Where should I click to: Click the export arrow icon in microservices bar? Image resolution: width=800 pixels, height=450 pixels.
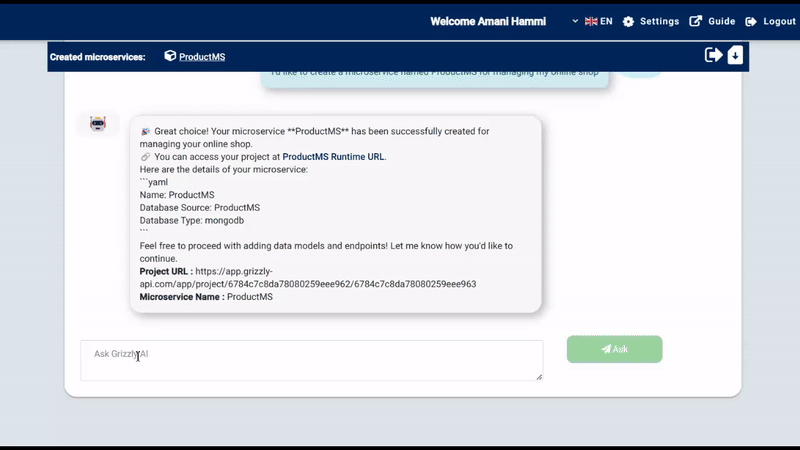tap(713, 55)
